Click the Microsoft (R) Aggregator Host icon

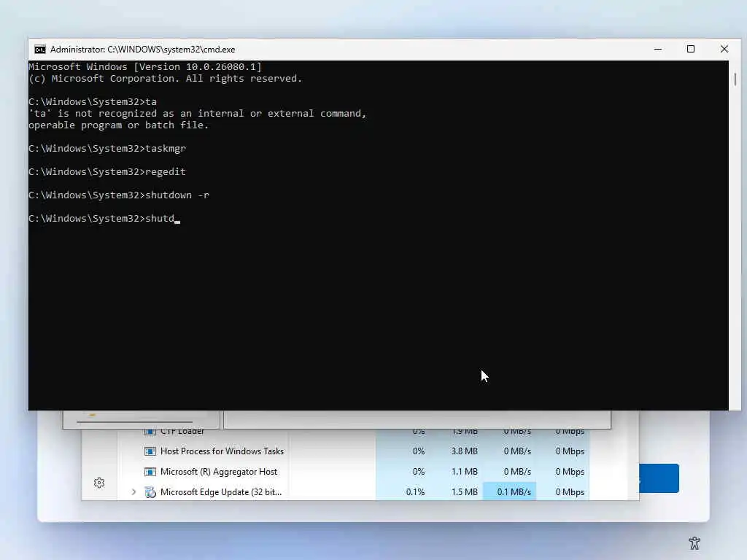150,472
